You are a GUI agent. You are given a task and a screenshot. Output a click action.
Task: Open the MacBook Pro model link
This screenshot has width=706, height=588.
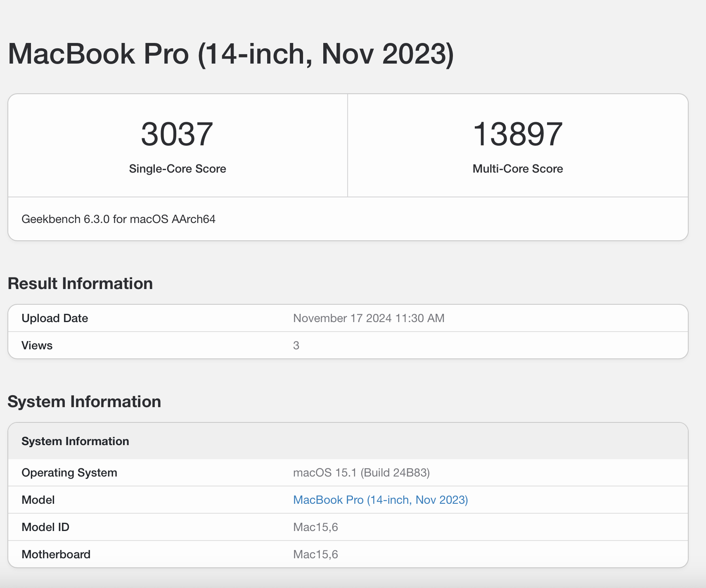(x=380, y=500)
